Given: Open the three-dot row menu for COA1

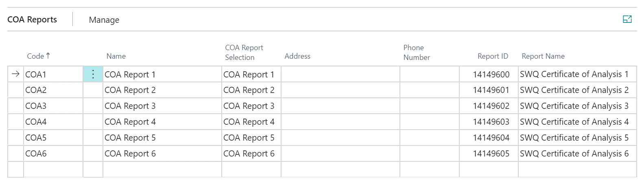Looking at the screenshot, I should tap(93, 74).
